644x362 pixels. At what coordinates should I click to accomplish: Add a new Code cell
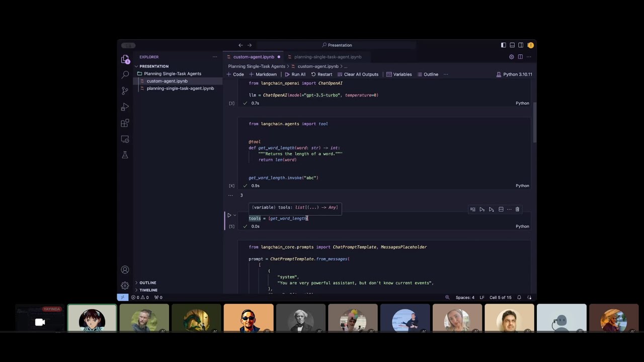click(x=235, y=74)
